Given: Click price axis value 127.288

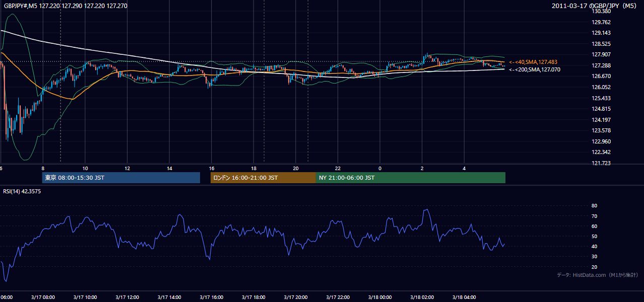Looking at the screenshot, I should click(601, 65).
